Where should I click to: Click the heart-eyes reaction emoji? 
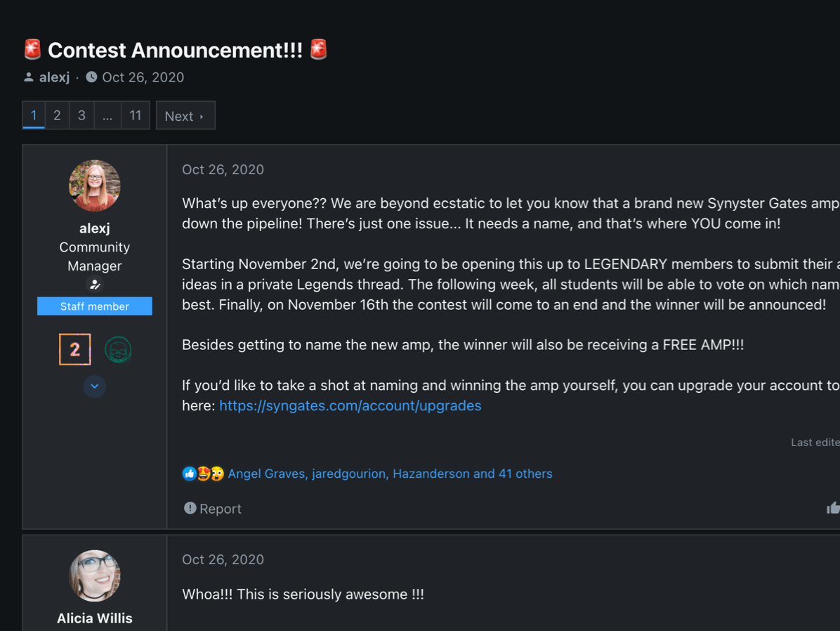[203, 474]
